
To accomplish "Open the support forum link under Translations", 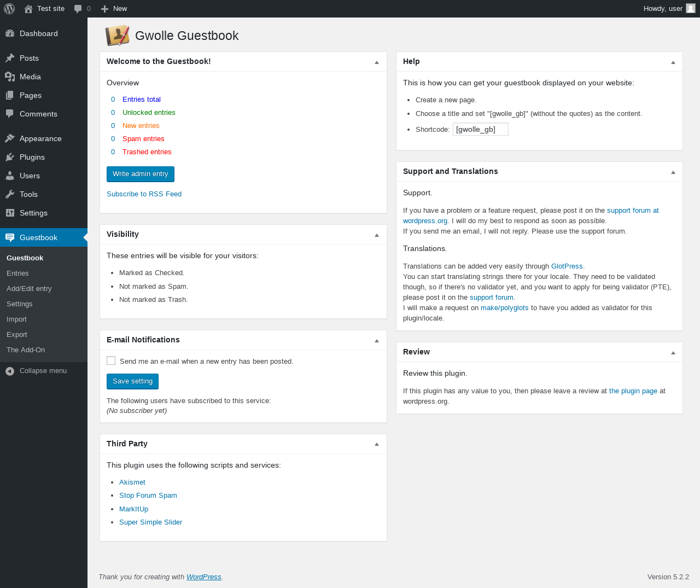I will coord(492,298).
